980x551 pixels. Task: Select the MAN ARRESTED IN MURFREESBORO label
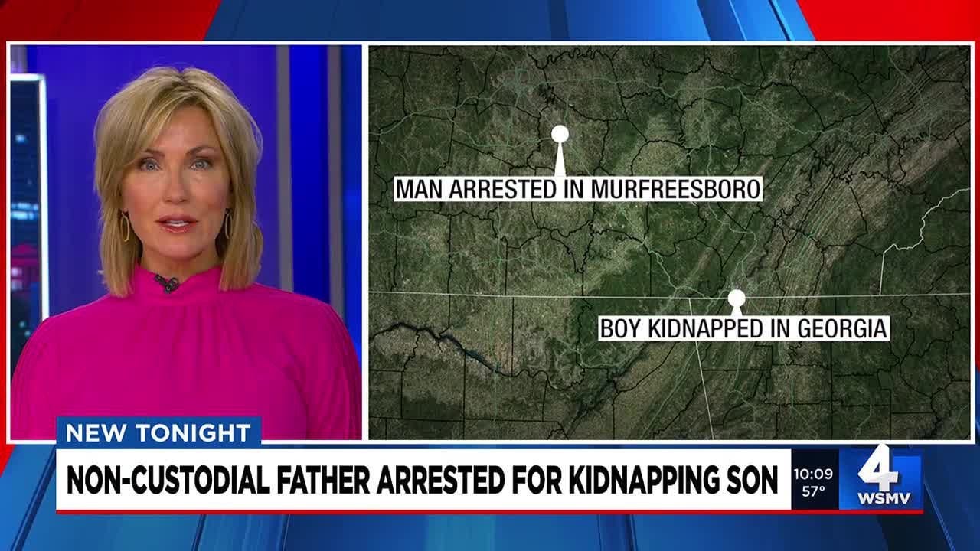pyautogui.click(x=578, y=189)
